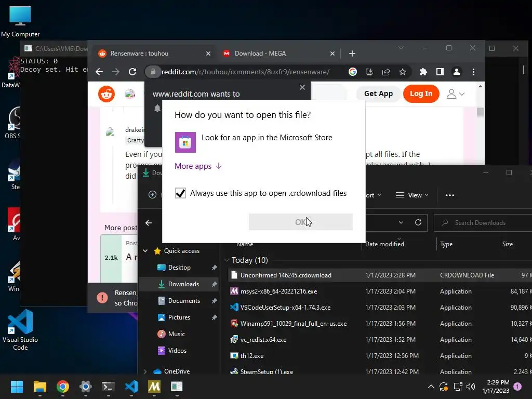The image size is (532, 399).
Task: Click the Chrome address bar URL
Action: (x=245, y=72)
